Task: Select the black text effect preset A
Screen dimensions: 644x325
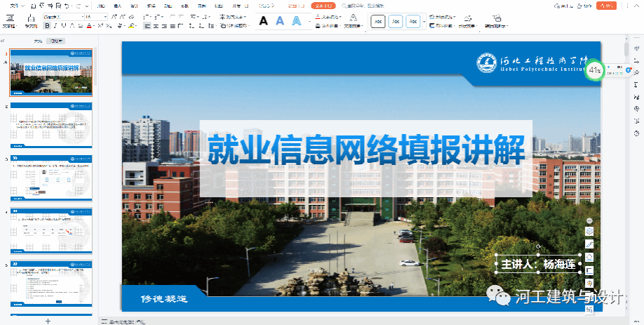Action: click(x=263, y=21)
